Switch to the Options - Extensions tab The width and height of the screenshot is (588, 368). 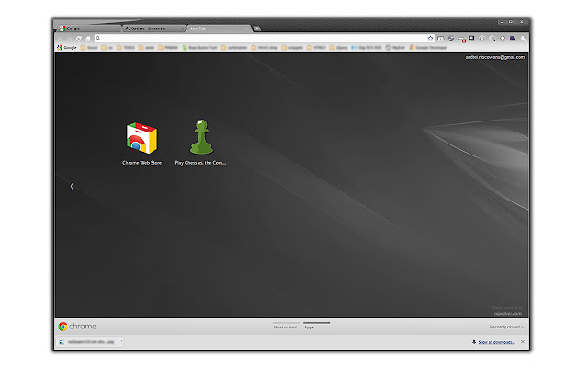(153, 29)
